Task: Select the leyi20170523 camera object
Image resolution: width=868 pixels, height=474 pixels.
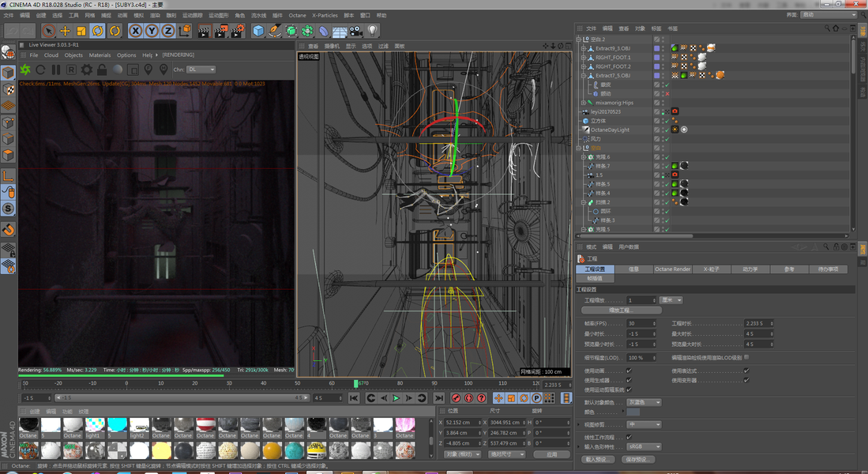Action: click(x=605, y=112)
